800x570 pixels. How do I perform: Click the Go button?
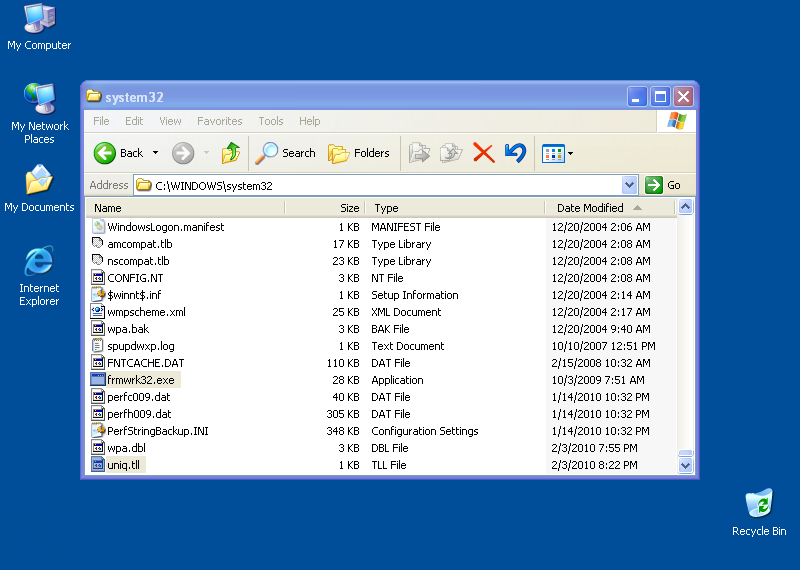(663, 185)
